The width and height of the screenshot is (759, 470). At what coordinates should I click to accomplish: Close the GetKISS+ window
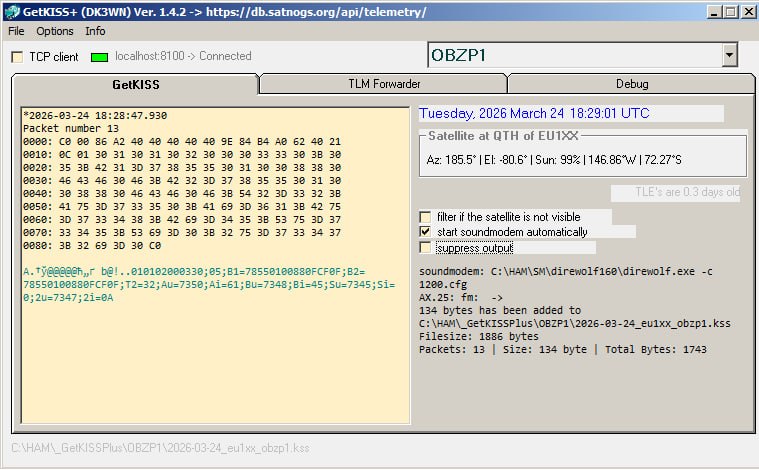point(747,11)
